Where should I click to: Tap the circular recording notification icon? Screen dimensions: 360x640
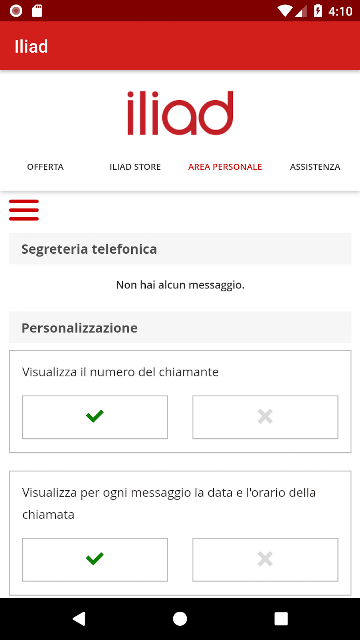[x=16, y=11]
